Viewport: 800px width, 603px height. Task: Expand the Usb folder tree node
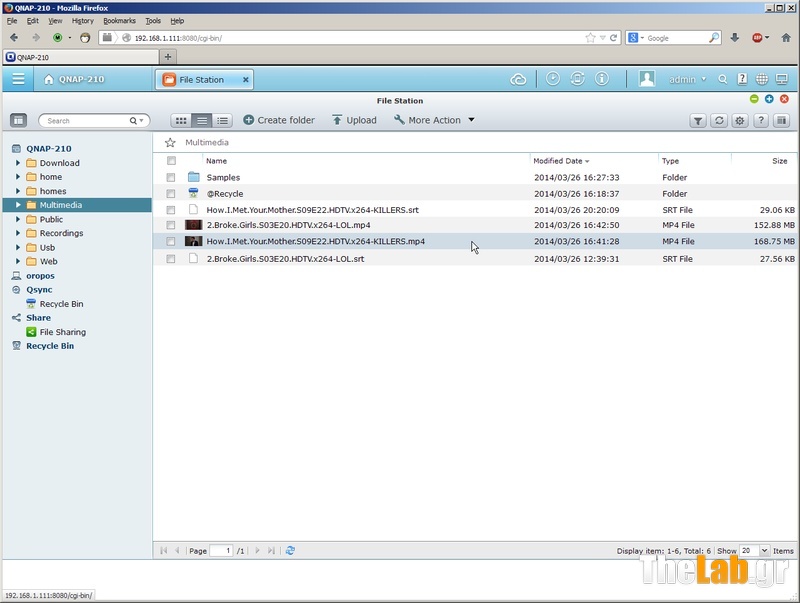18,247
